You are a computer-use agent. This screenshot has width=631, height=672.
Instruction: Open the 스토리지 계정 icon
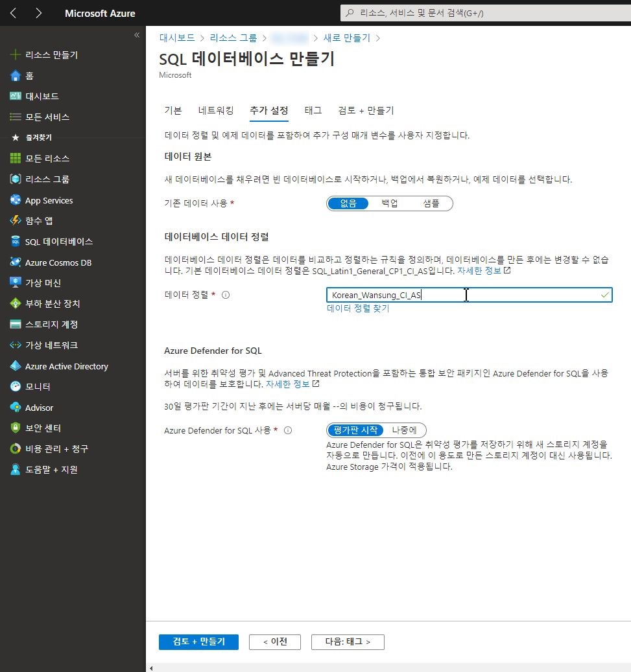coord(16,325)
